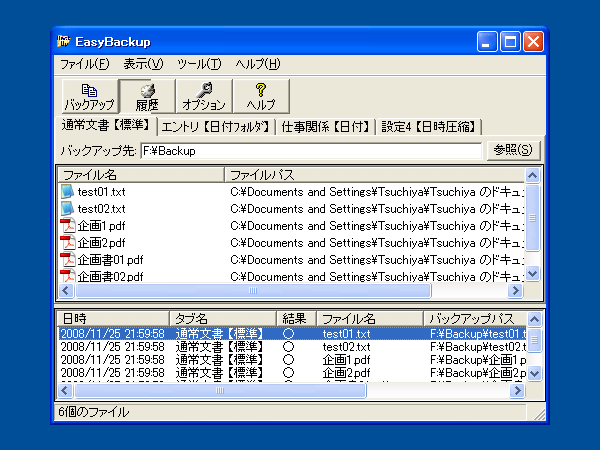Click history list horizontal scroll left arrow

(x=65, y=390)
